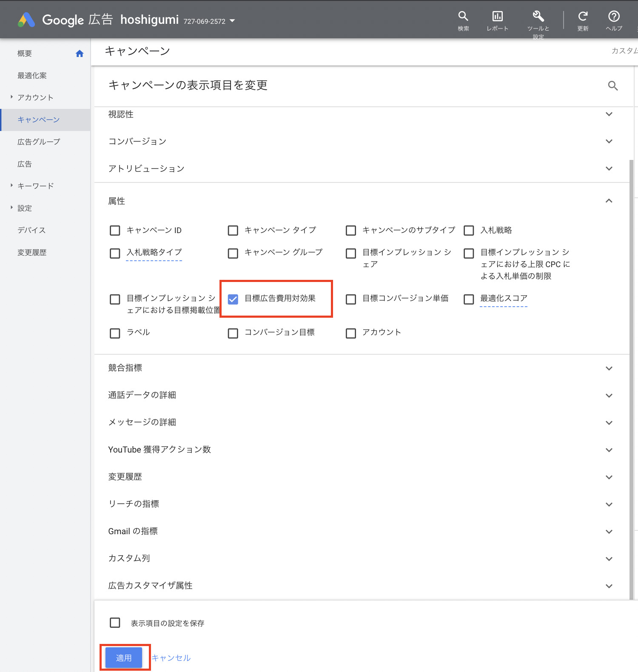The image size is (638, 672).
Task: Uncheck the 目標広告費用対効果 checkbox
Action: (x=233, y=299)
